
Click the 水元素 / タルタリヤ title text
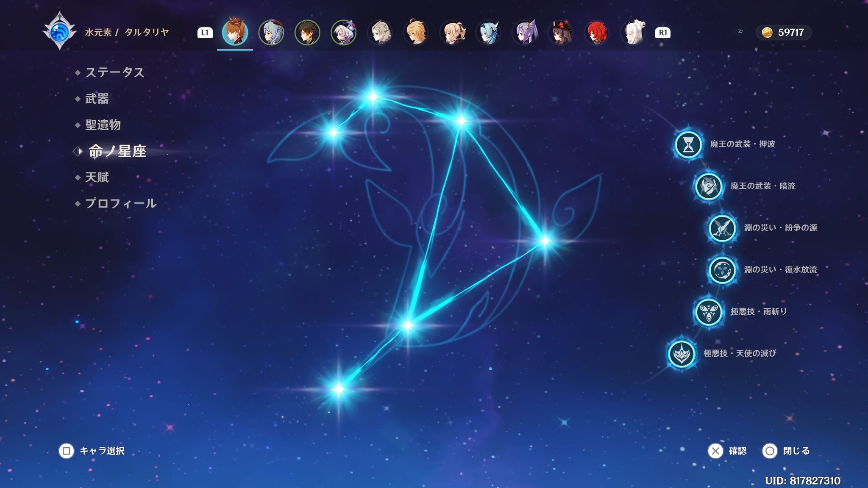pyautogui.click(x=127, y=32)
